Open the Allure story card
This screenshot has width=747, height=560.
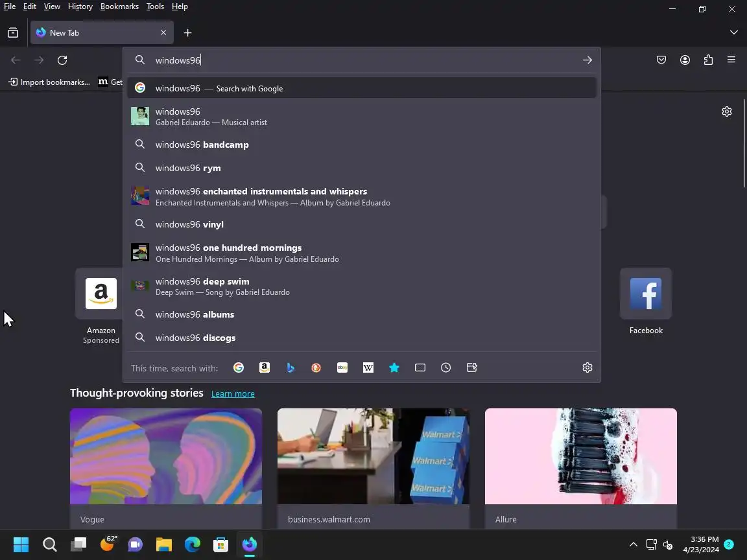581,468
